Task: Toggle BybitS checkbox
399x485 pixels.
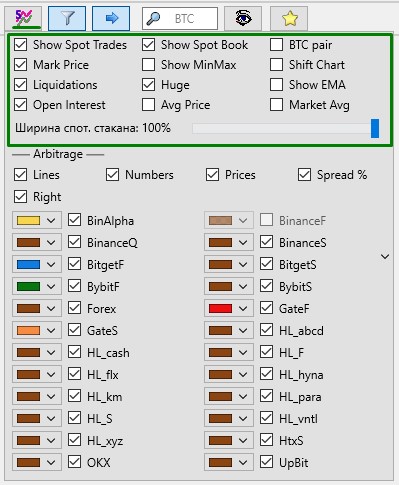Action: point(266,286)
